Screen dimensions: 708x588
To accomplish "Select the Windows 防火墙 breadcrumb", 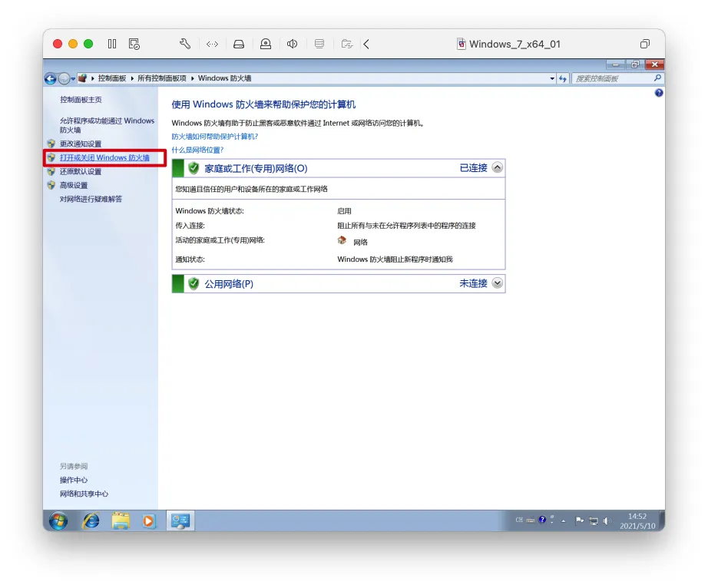I will (x=224, y=78).
